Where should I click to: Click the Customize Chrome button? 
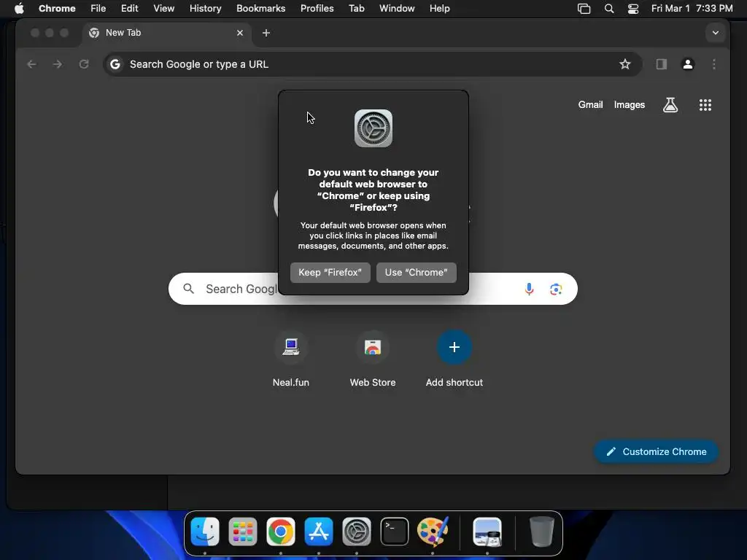click(x=656, y=451)
